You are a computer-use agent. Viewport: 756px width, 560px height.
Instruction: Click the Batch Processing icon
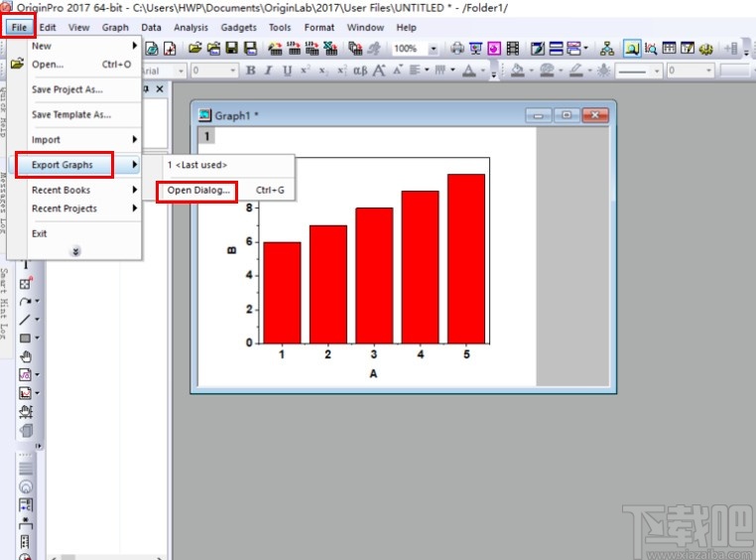pyautogui.click(x=355, y=48)
